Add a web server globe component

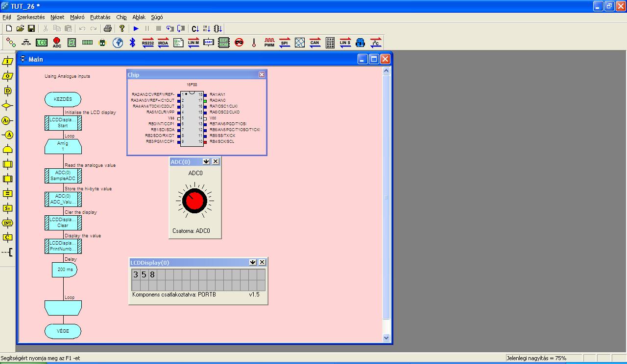pos(118,43)
